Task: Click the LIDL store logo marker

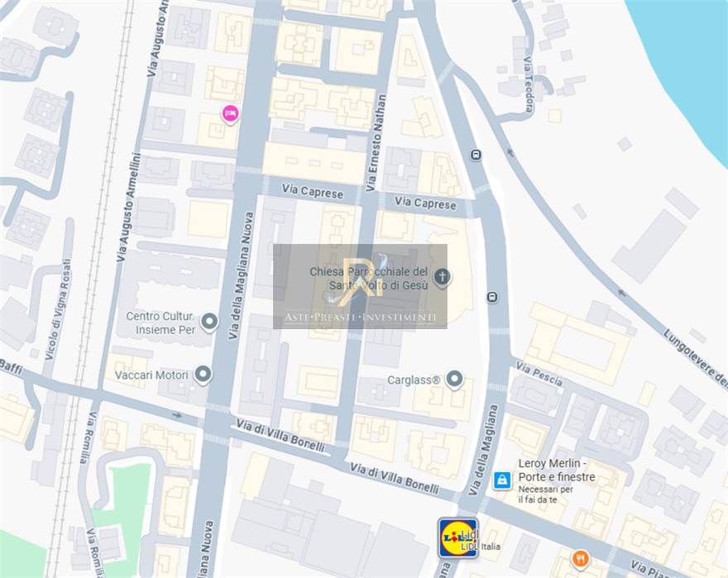Action: point(457,537)
